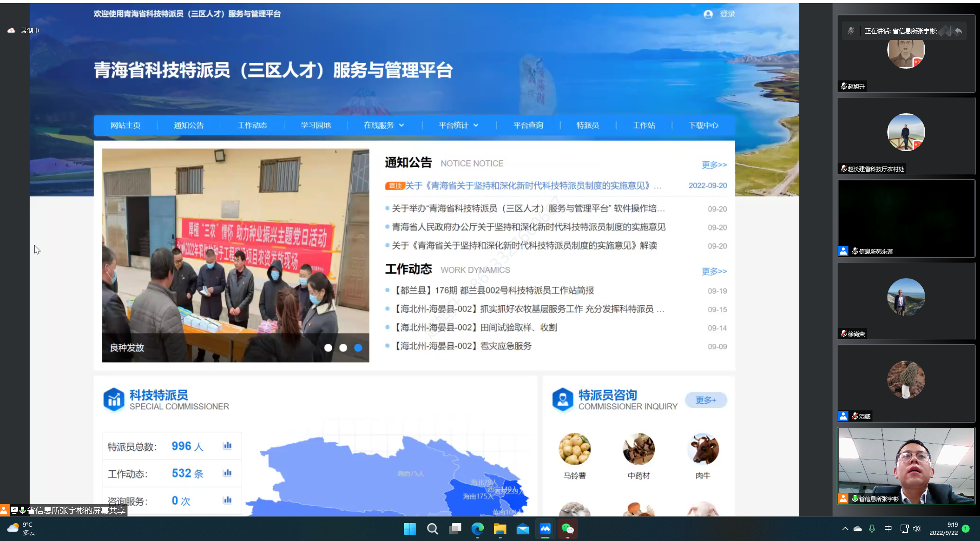Click 省信息所张宇彬 speaker video tile
The height and width of the screenshot is (541, 980).
coord(906,466)
